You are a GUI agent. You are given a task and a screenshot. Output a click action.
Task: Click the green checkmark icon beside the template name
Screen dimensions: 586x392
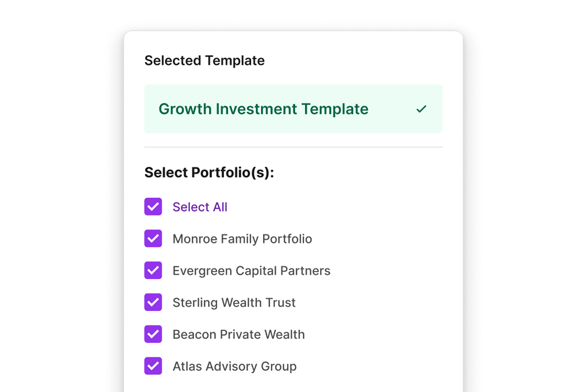(x=421, y=109)
